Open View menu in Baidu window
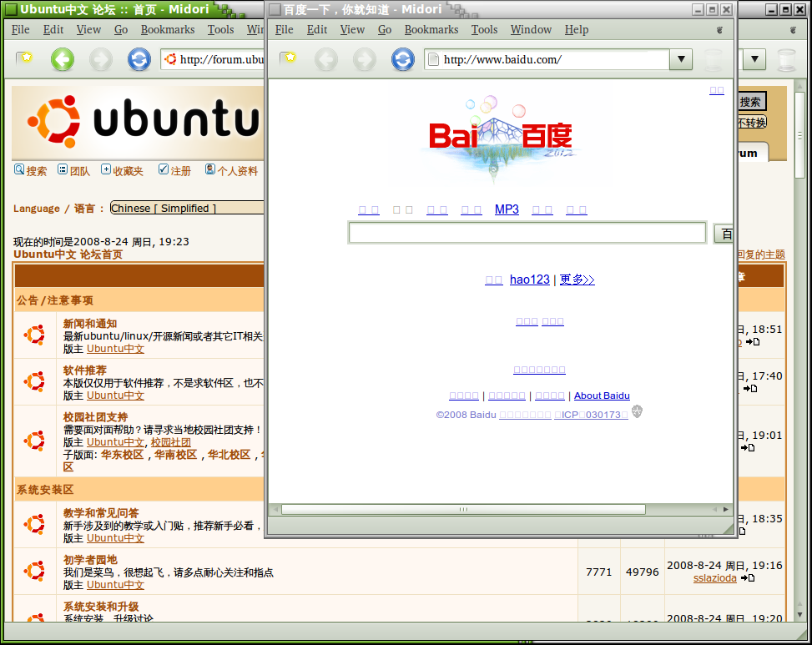The height and width of the screenshot is (645, 812). (x=352, y=30)
